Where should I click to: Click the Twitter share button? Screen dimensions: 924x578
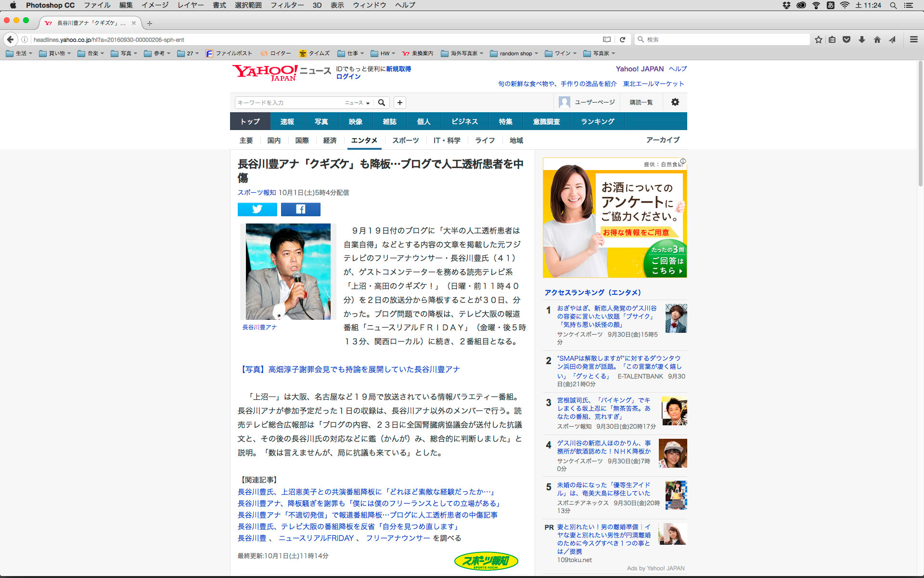[x=257, y=209]
